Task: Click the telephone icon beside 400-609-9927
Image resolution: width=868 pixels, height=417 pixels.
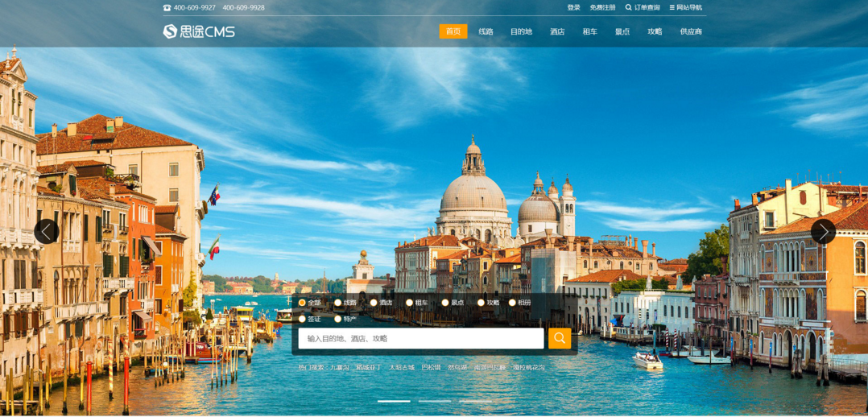Action: point(167,8)
